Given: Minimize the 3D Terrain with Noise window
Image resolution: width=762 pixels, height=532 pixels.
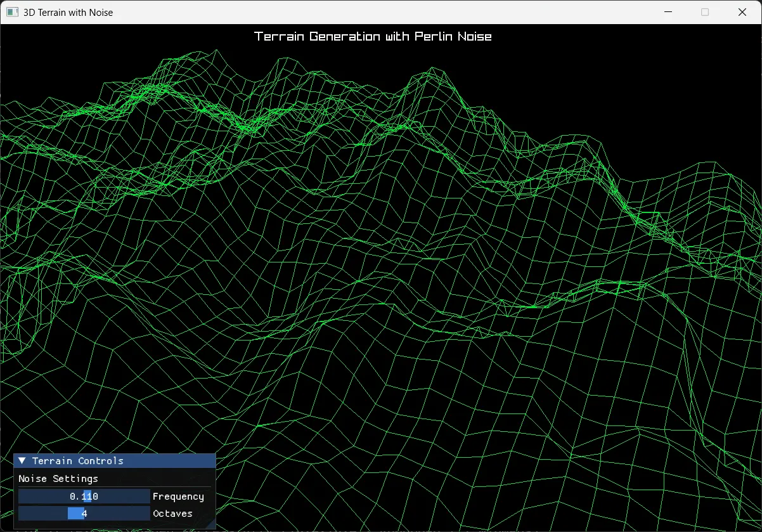Looking at the screenshot, I should (668, 11).
